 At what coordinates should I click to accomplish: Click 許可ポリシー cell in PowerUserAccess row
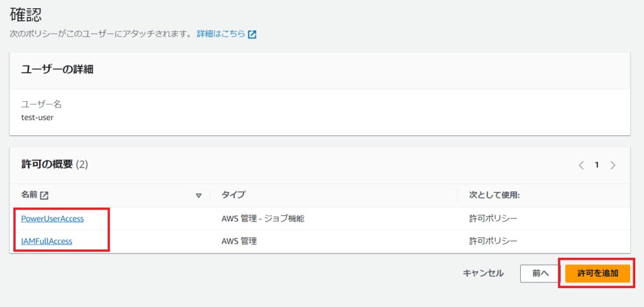494,218
